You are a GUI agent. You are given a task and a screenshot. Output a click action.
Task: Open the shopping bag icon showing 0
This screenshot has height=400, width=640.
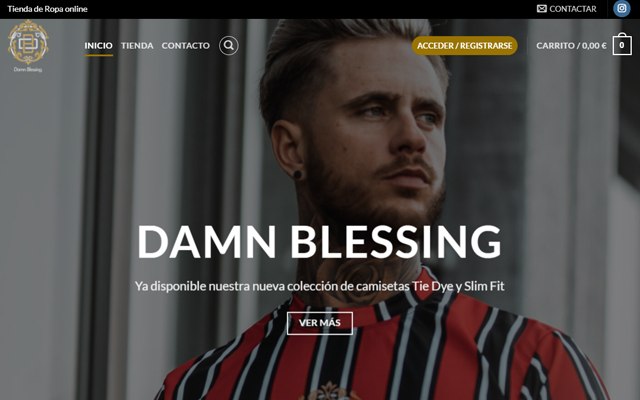(622, 44)
